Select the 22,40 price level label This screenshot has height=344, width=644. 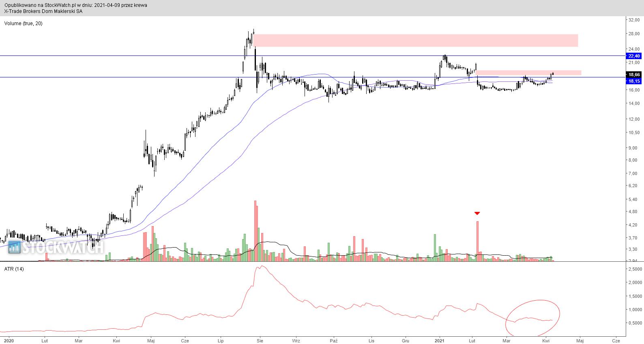(634, 56)
